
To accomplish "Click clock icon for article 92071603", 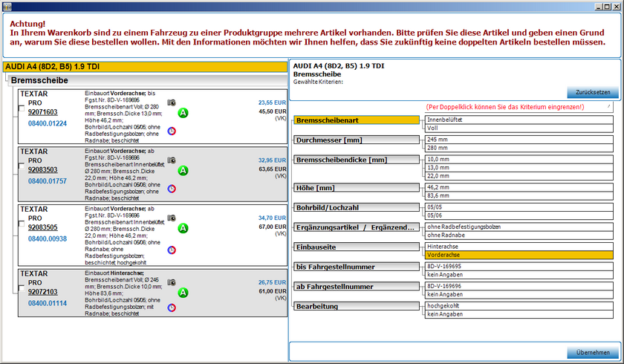I will tap(172, 131).
